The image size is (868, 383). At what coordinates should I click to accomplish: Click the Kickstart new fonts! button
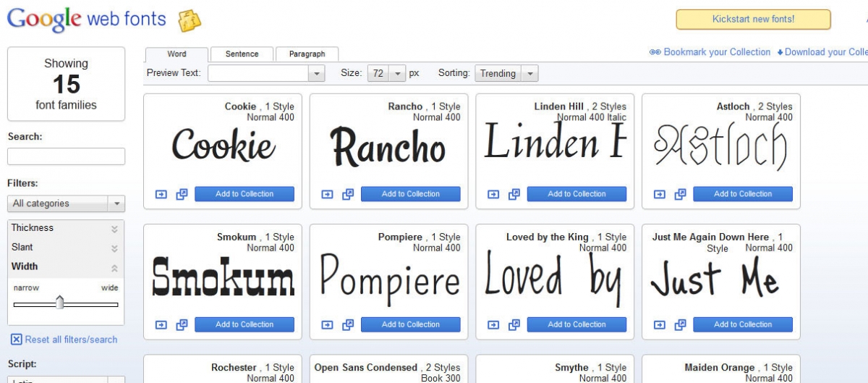coord(753,20)
